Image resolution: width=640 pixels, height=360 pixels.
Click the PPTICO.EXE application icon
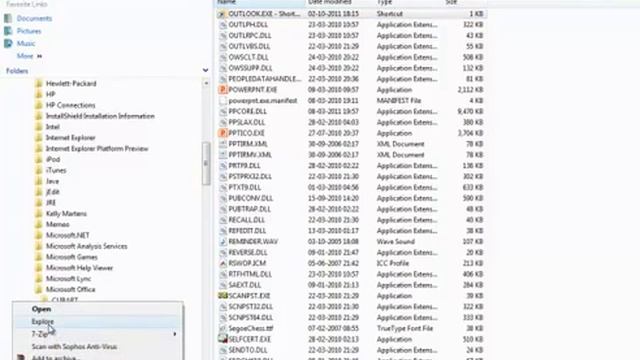222,133
